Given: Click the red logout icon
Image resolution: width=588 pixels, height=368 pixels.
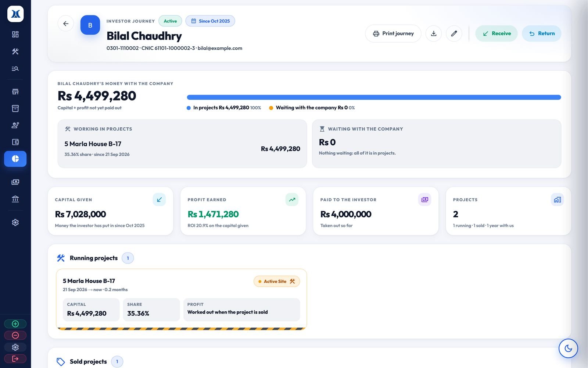Looking at the screenshot, I should tap(15, 358).
